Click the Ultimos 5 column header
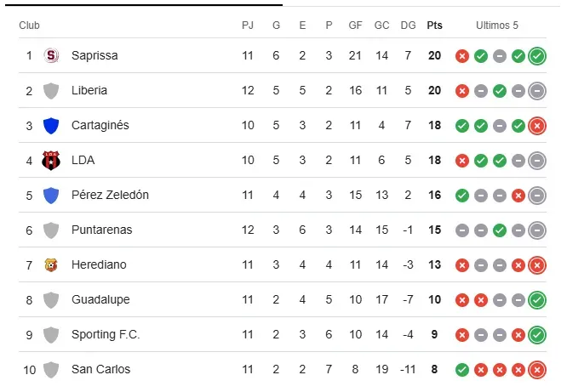Viewport: 567px width, 392px height. [x=497, y=26]
